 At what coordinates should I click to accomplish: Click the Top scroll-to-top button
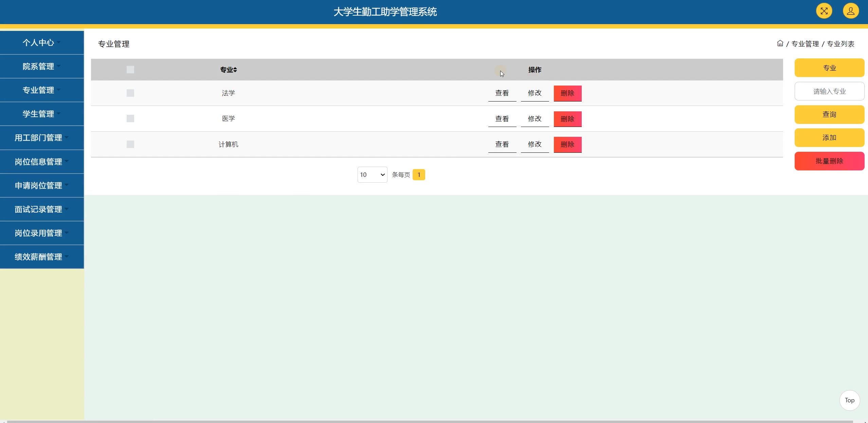coord(849,400)
